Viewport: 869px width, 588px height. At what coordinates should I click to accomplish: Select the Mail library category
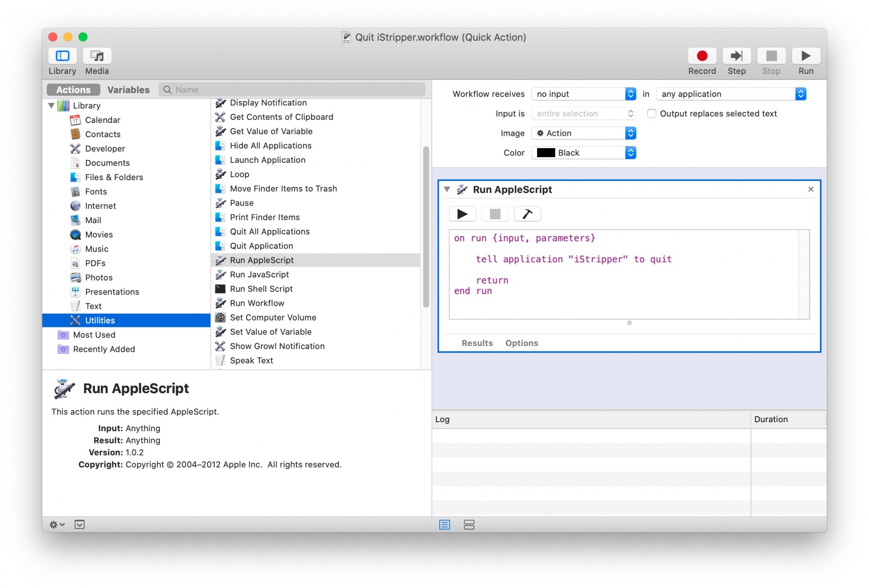(93, 220)
